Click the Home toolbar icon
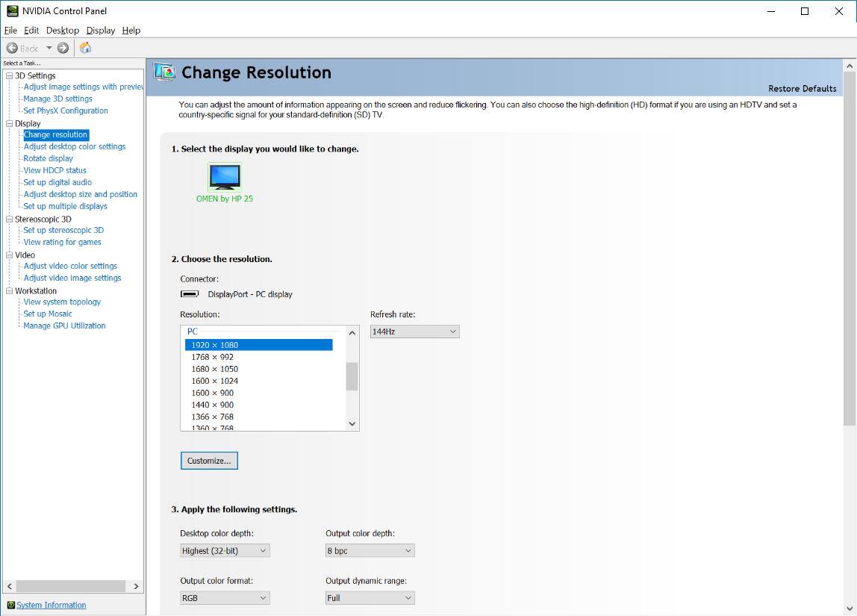Screen dimensions: 857x616 86,48
